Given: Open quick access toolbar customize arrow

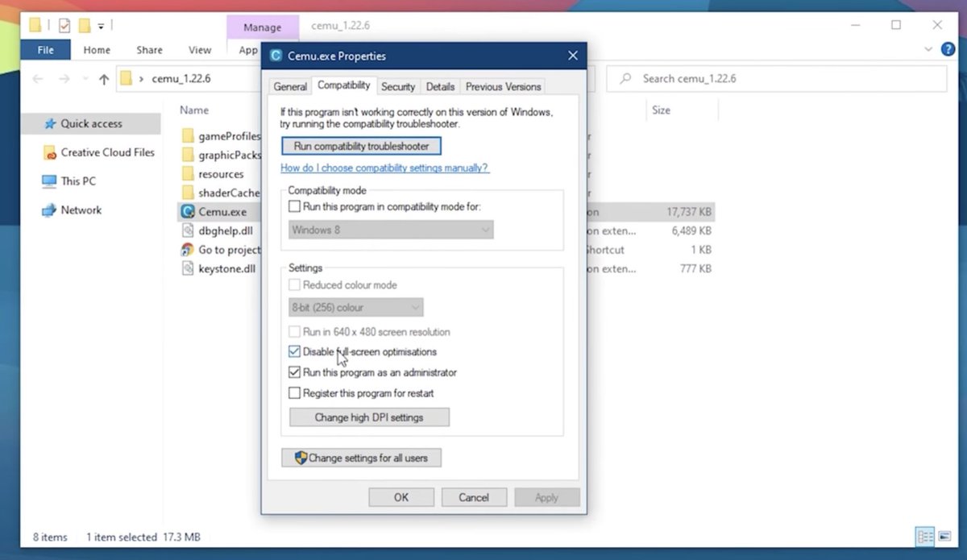Looking at the screenshot, I should pyautogui.click(x=102, y=26).
